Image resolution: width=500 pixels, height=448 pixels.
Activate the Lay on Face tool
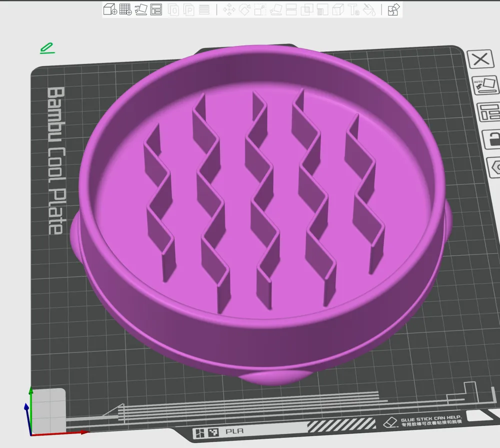tap(276, 10)
